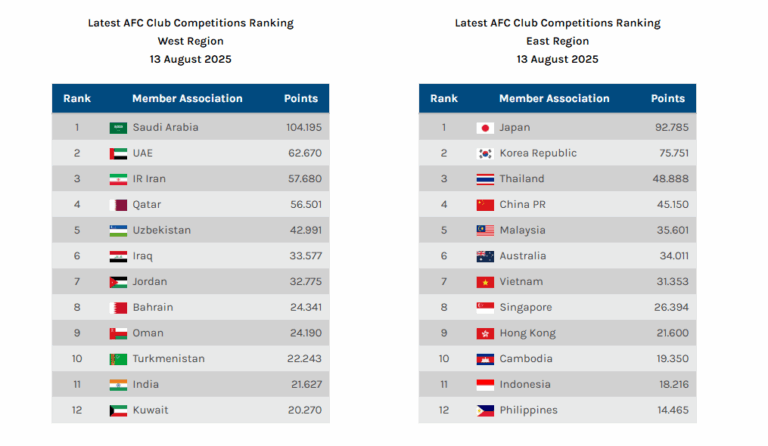Click the East Region title text
This screenshot has width=768, height=446.
tap(557, 41)
